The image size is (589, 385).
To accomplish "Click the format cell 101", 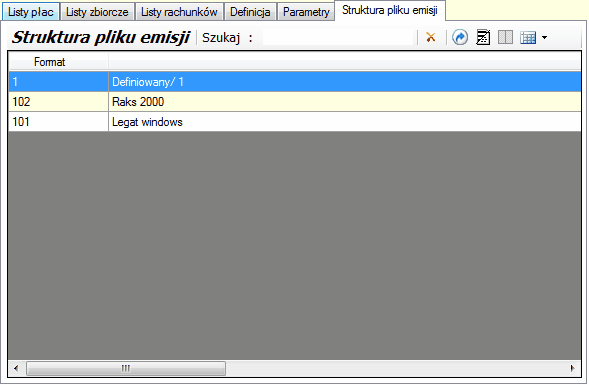I will 58,122.
